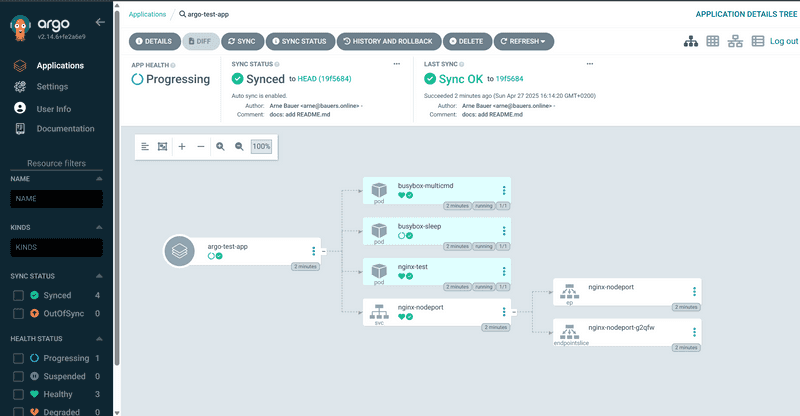Open the Sync Status panel ellipsis menu
Viewport: 800px width, 416px height.
(x=396, y=64)
